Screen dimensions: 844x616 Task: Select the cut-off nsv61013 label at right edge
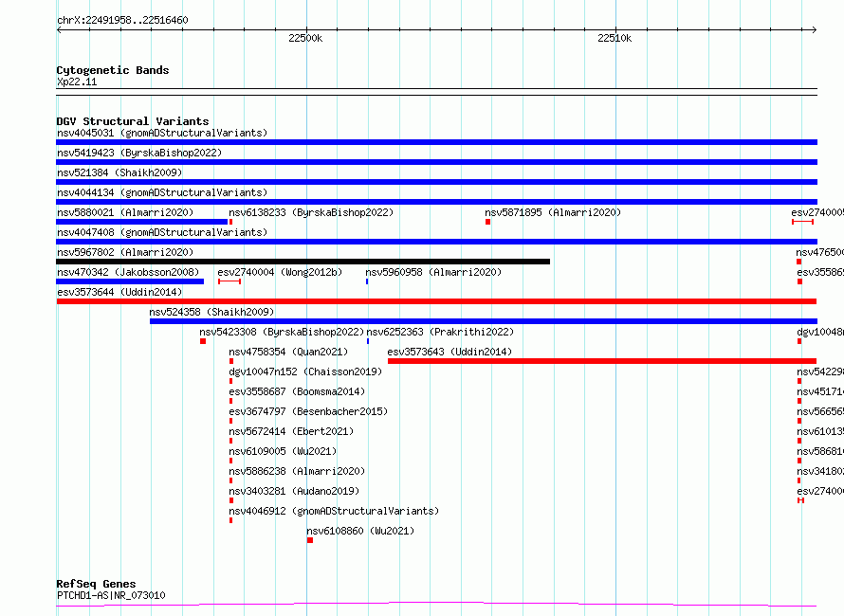click(820, 431)
